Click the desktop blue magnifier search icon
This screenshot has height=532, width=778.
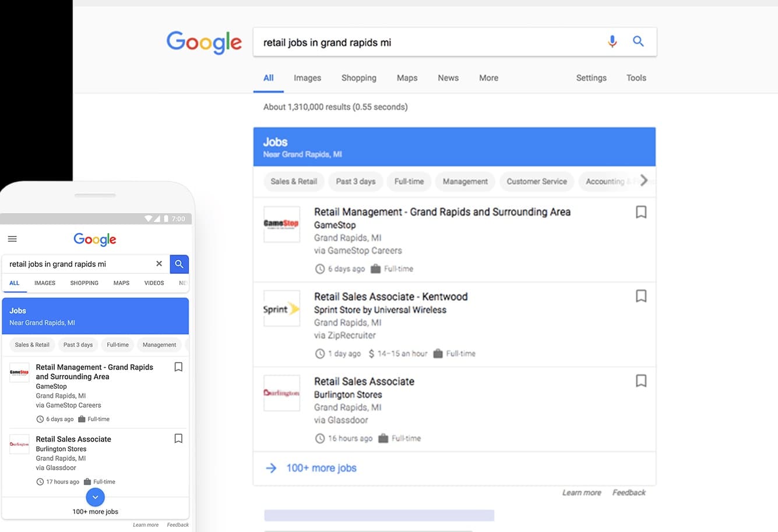tap(638, 41)
